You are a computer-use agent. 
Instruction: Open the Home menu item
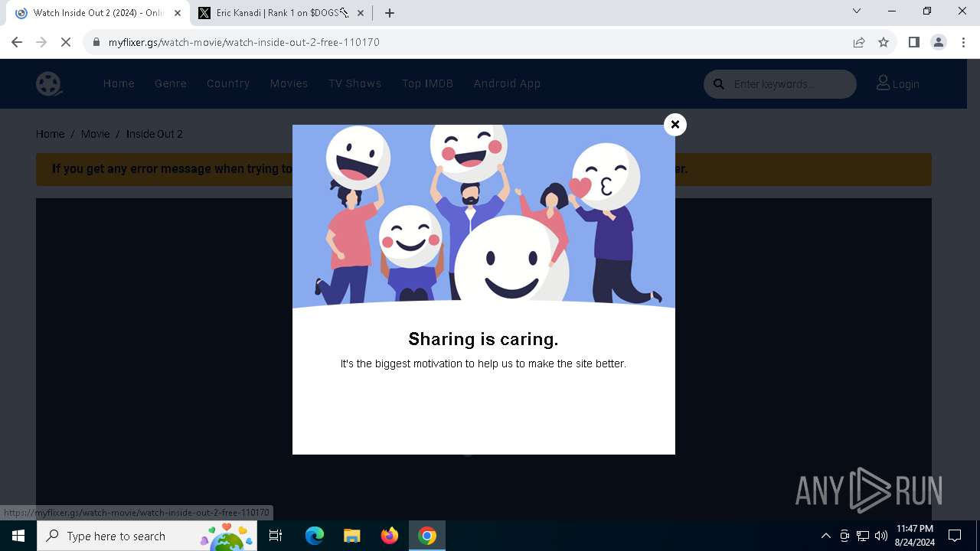[x=119, y=84]
